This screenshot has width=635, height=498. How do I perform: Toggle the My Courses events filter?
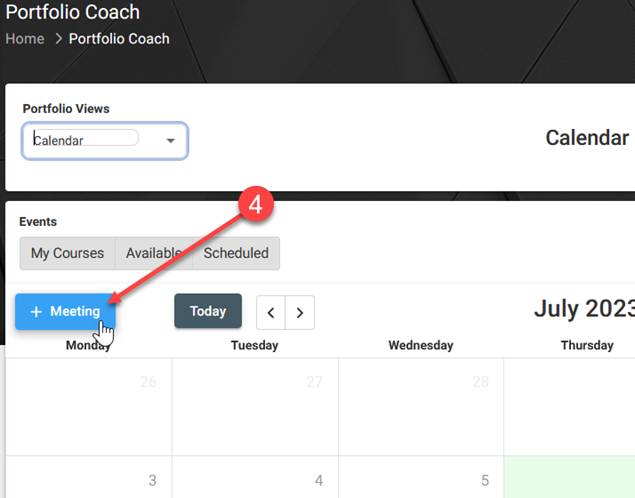[x=68, y=253]
